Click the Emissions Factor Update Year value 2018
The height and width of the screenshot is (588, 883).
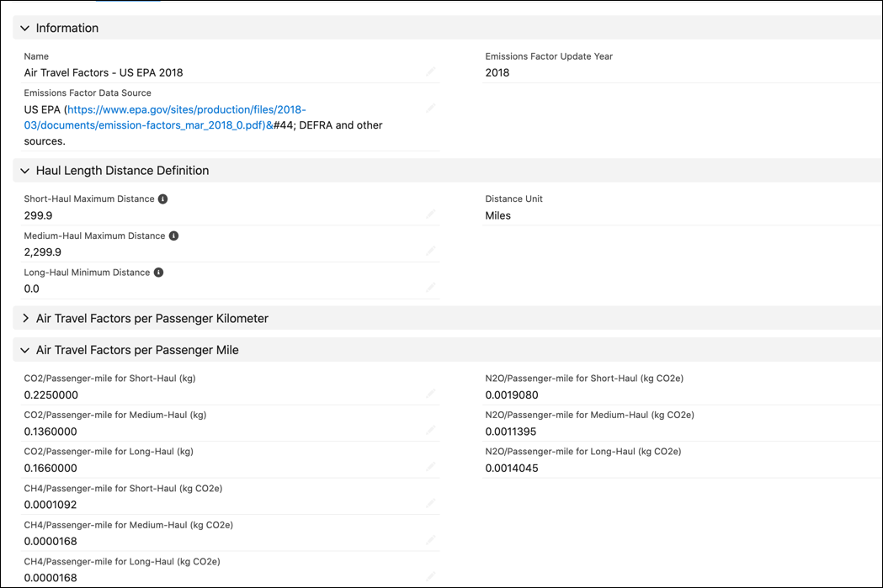coord(497,72)
